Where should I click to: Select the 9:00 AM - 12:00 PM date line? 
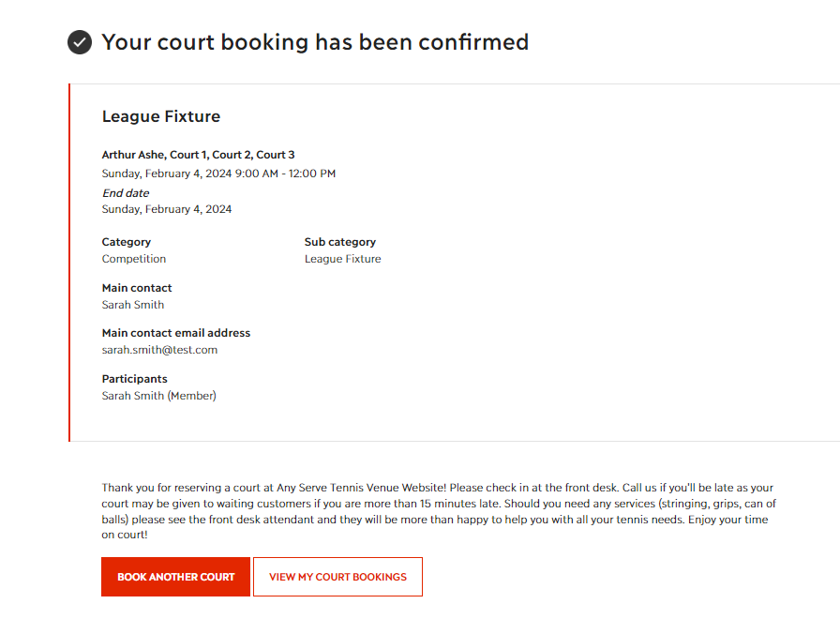click(x=218, y=174)
